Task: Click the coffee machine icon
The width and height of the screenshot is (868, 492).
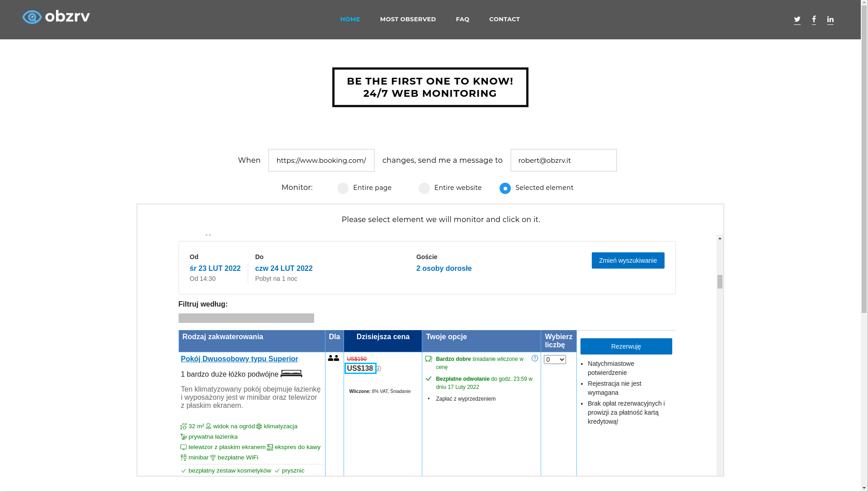Action: (270, 447)
